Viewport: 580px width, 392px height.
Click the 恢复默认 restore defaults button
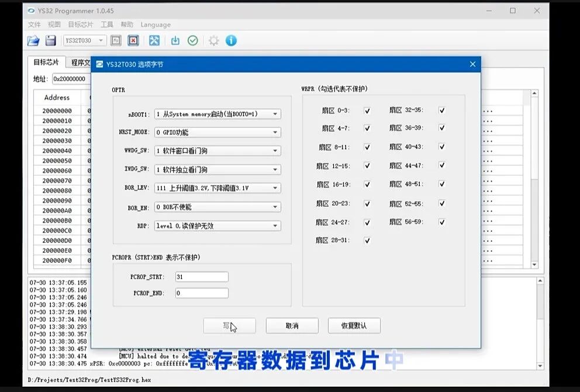(x=354, y=325)
